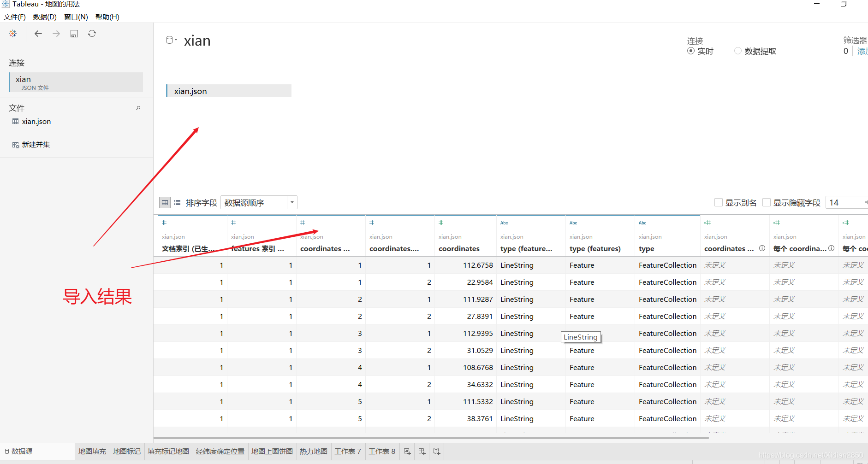Change Abc type of type (features) column

[573, 223]
